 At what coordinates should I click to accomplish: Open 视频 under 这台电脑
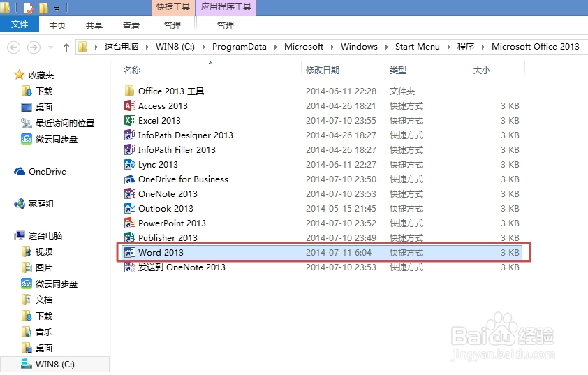coord(37,251)
